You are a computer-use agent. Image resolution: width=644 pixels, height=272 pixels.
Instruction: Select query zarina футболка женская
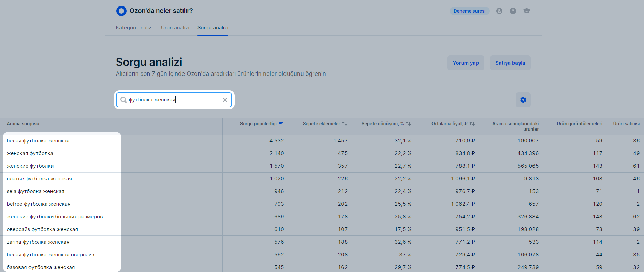coord(38,242)
